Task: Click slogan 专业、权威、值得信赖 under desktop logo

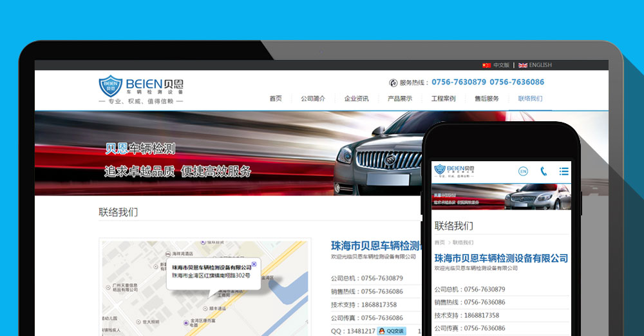Action: [x=141, y=101]
